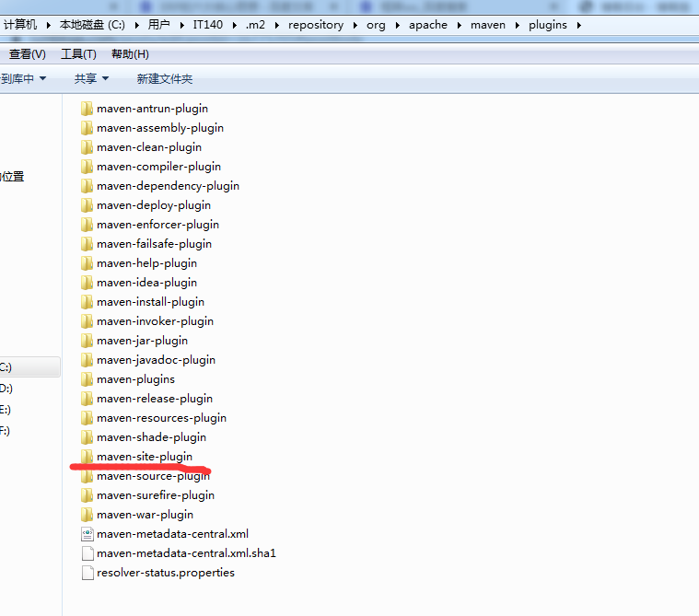This screenshot has width=699, height=616.
Task: Select the maven-assembly-plugin folder icon
Action: (87, 128)
